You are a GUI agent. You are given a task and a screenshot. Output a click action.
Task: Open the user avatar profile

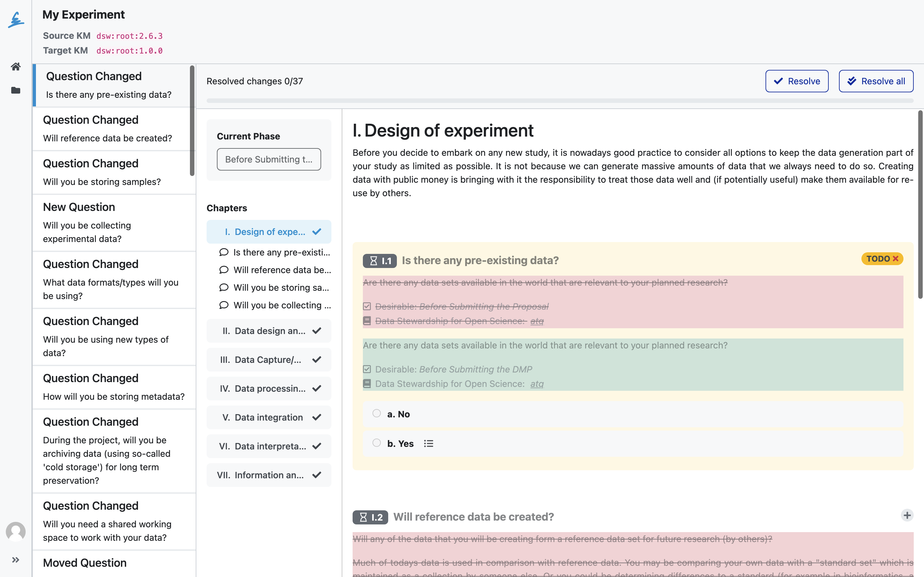click(16, 531)
